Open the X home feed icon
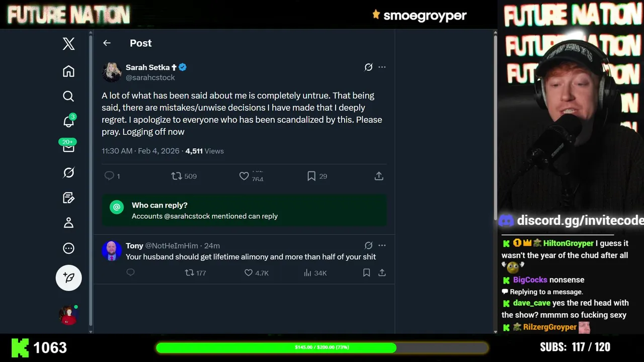 (x=68, y=71)
